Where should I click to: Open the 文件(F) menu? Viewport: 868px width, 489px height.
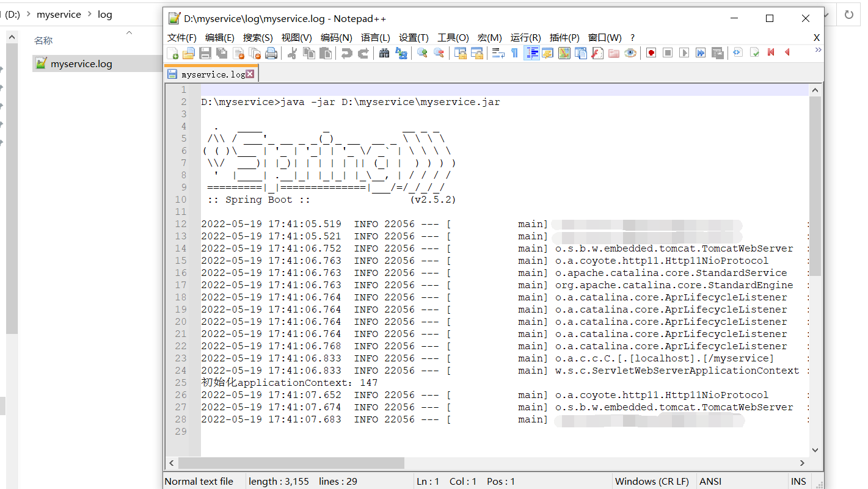tap(182, 37)
